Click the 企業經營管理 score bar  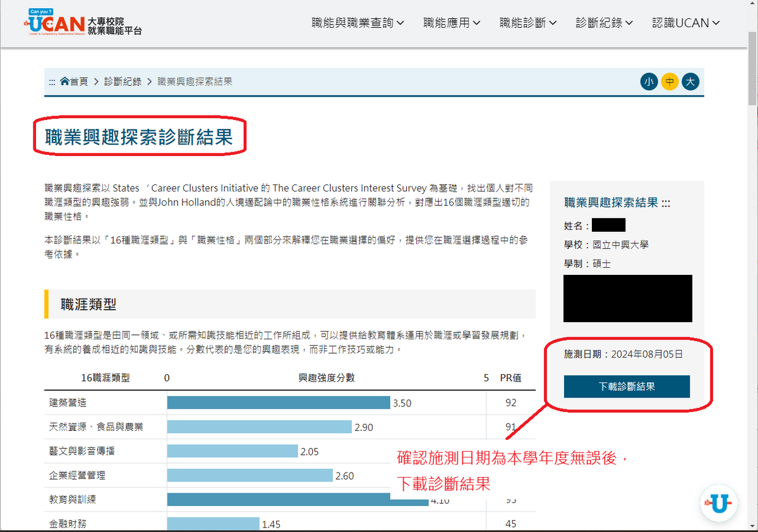[x=250, y=475]
